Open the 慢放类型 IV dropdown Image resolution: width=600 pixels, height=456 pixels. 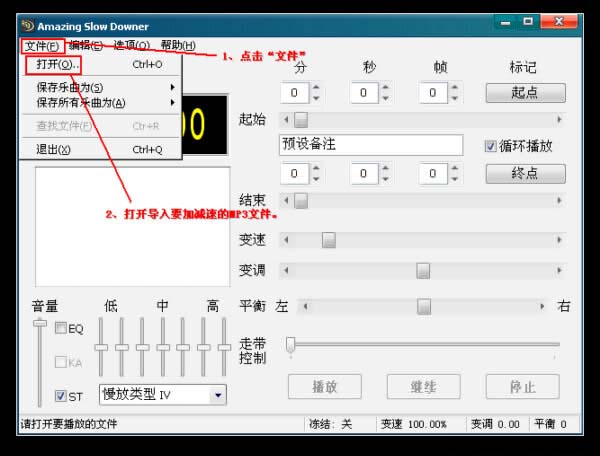[x=218, y=395]
